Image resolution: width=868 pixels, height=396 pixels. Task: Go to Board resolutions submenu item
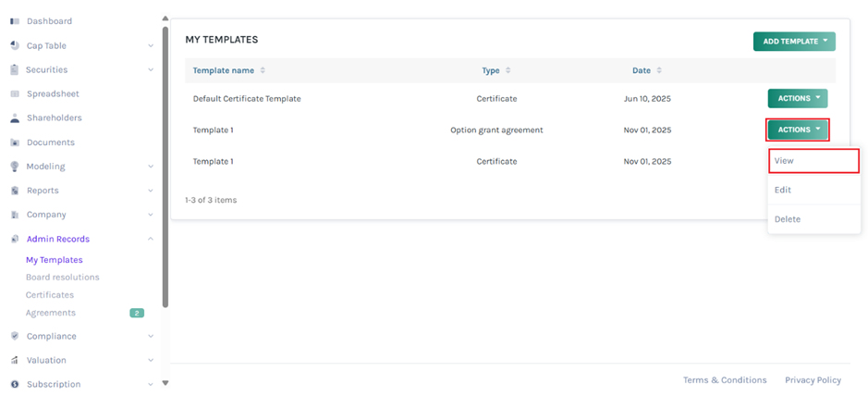click(x=62, y=278)
